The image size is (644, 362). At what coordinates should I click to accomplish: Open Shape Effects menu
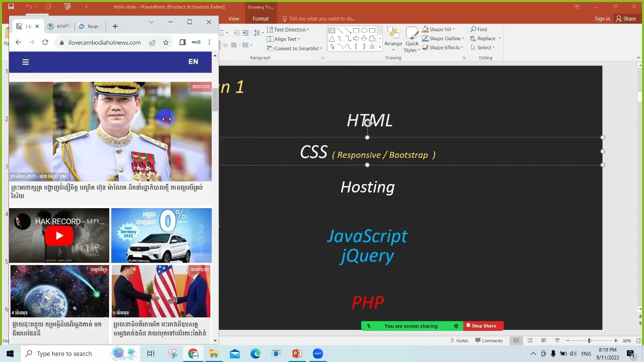coord(442,47)
